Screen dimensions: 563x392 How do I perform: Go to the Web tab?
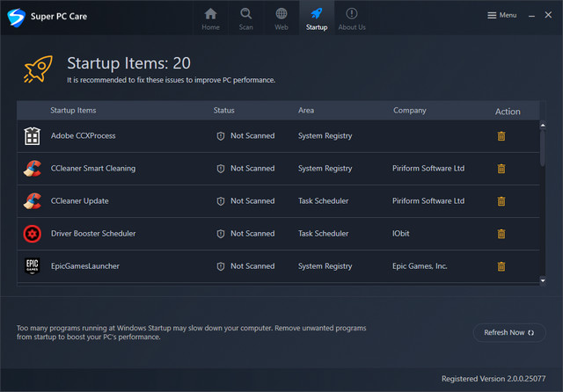point(281,18)
